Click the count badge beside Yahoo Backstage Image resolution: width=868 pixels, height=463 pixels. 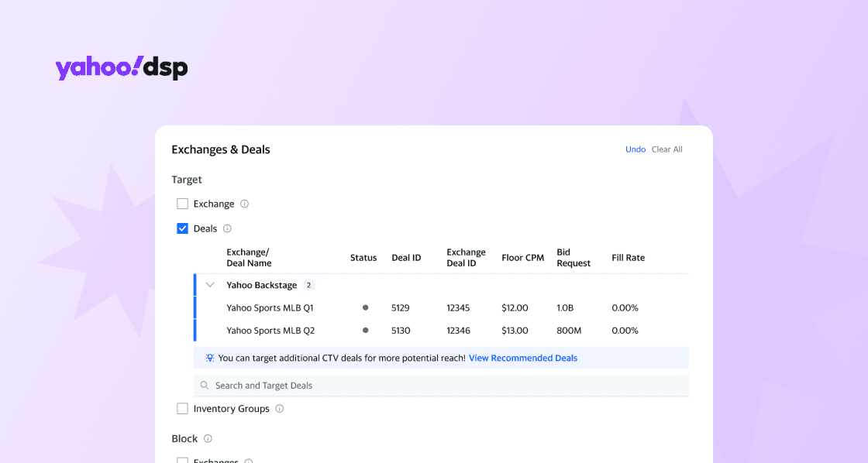click(308, 286)
